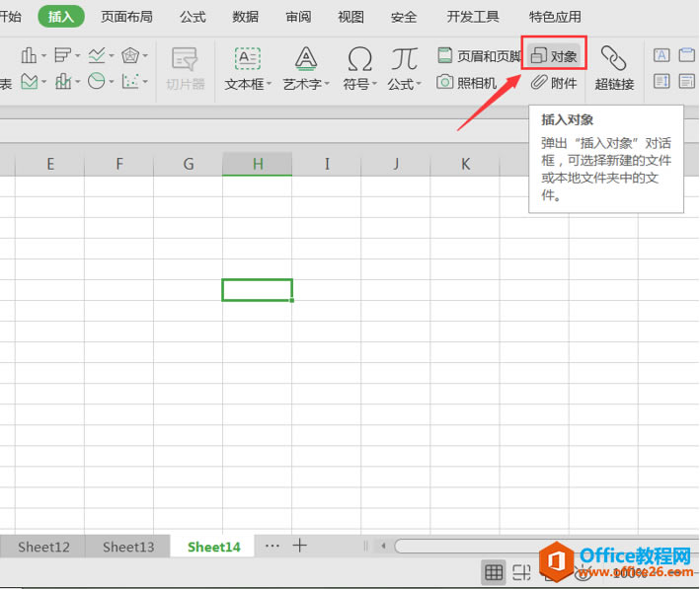This screenshot has width=700, height=589.
Task: Click the 艺术字 WordArt icon
Action: click(306, 58)
